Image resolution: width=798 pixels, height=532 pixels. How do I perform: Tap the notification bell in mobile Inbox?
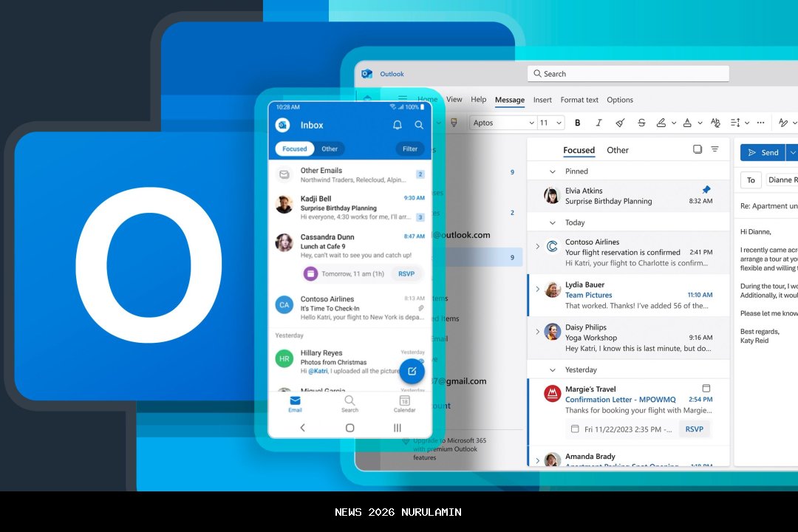pos(398,125)
